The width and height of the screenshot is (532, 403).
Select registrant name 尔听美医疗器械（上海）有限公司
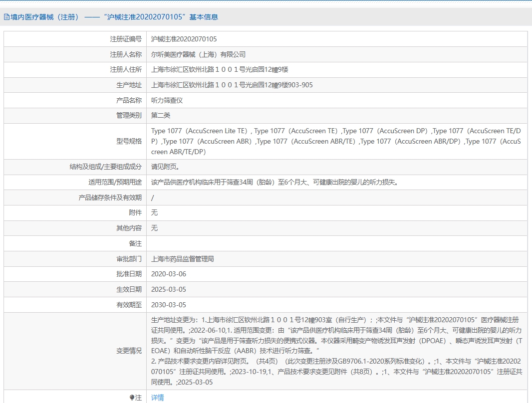pyautogui.click(x=198, y=54)
